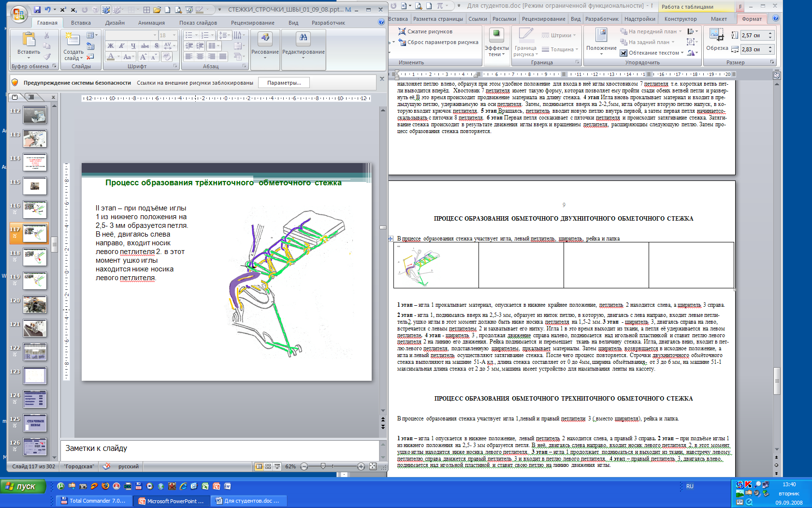The height and width of the screenshot is (508, 812).
Task: Switch to the outline tab in slide pane
Action: coord(31,97)
